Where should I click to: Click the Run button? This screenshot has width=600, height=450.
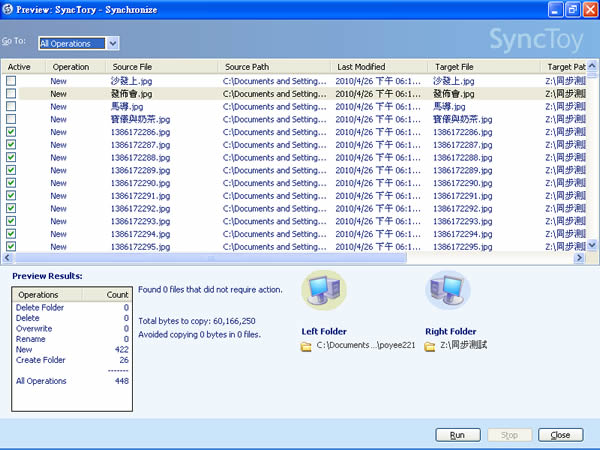coord(458,435)
